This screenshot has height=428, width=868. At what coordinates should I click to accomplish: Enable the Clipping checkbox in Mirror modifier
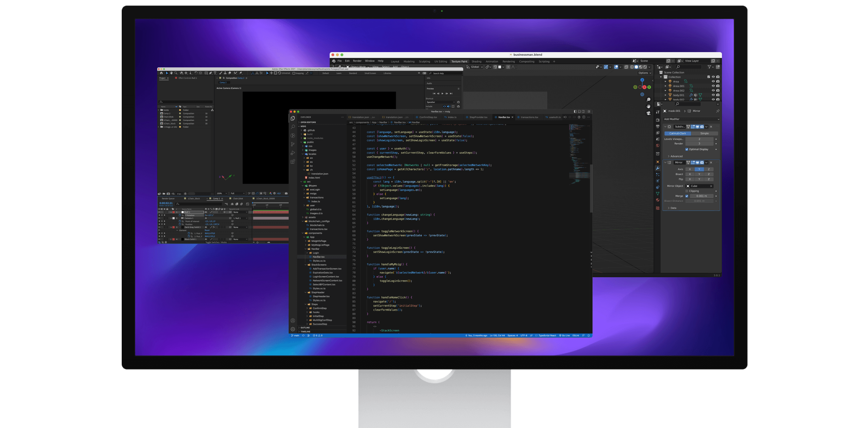tap(687, 191)
